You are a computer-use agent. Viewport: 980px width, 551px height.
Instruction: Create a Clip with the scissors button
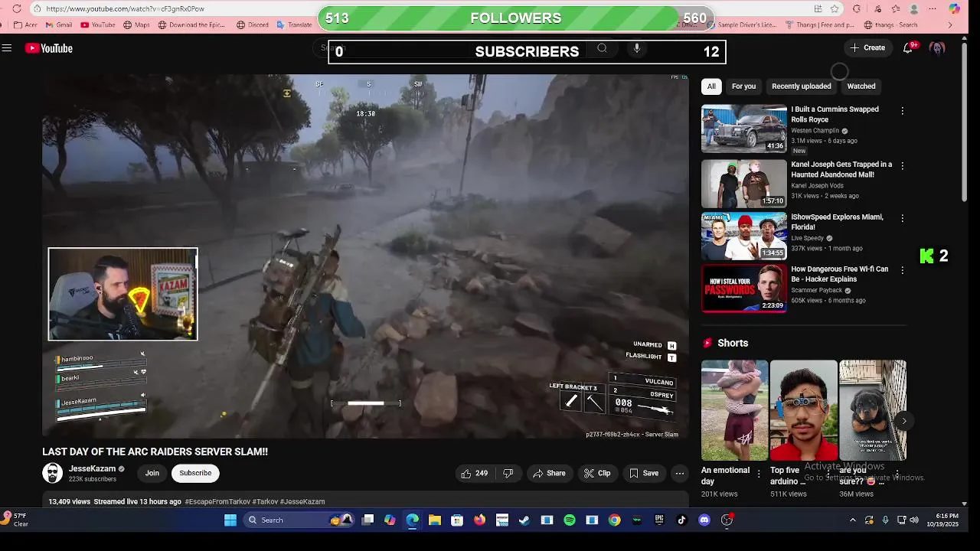[x=597, y=473]
